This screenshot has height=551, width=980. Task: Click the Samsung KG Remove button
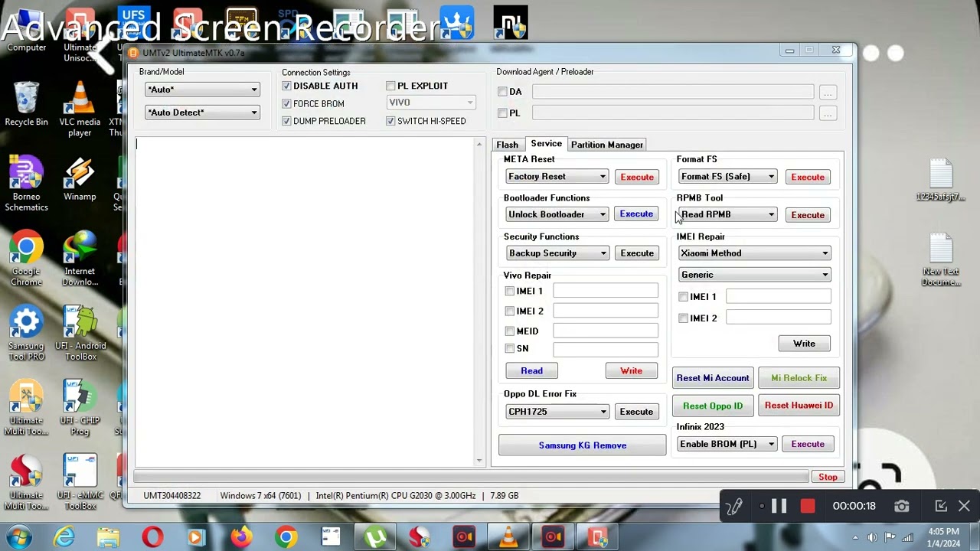tap(582, 445)
